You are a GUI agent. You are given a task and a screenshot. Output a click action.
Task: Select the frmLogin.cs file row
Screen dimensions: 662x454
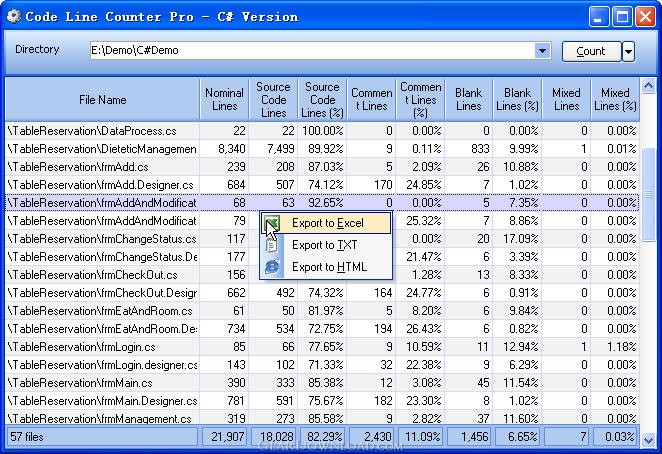point(322,347)
